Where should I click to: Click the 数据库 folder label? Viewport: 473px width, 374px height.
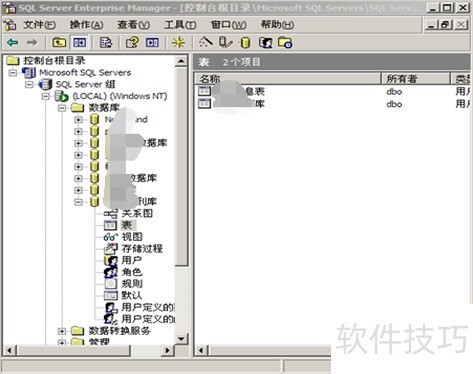(x=104, y=108)
